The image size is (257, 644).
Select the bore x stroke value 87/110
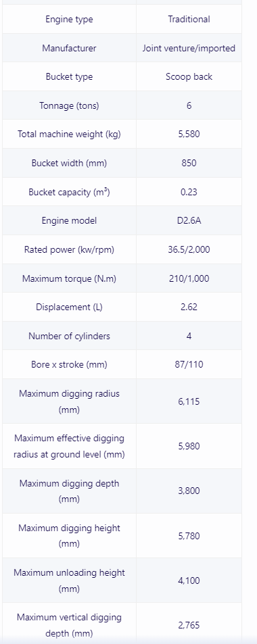(189, 365)
